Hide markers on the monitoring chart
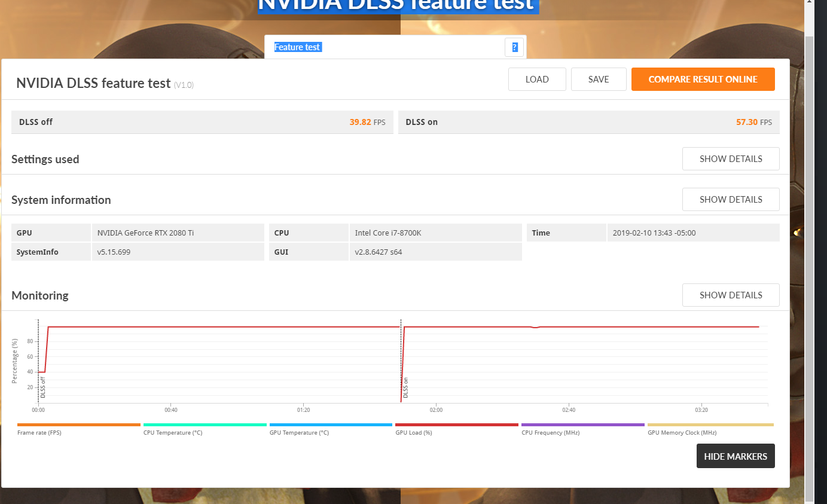 [x=736, y=456]
